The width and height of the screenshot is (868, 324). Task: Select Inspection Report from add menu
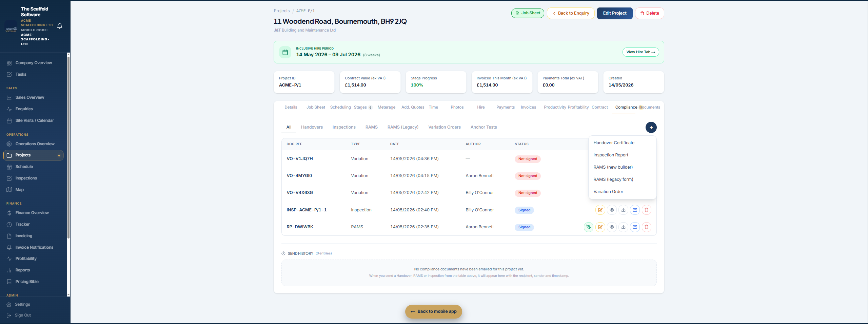622,155
